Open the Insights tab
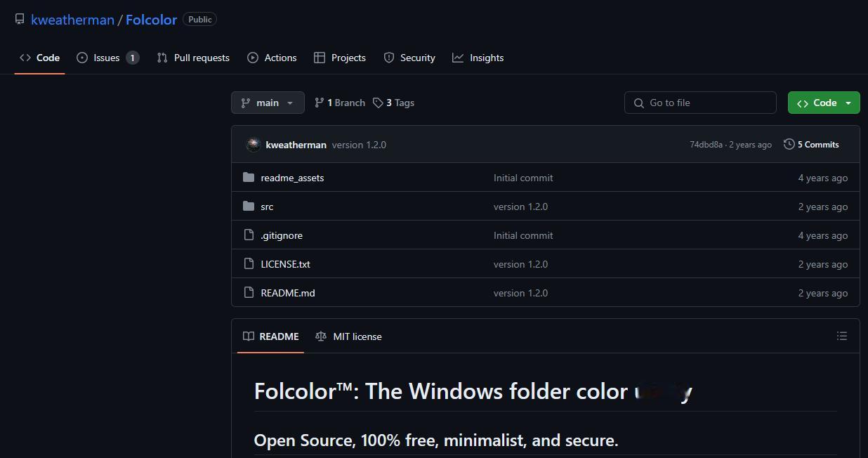 click(478, 58)
